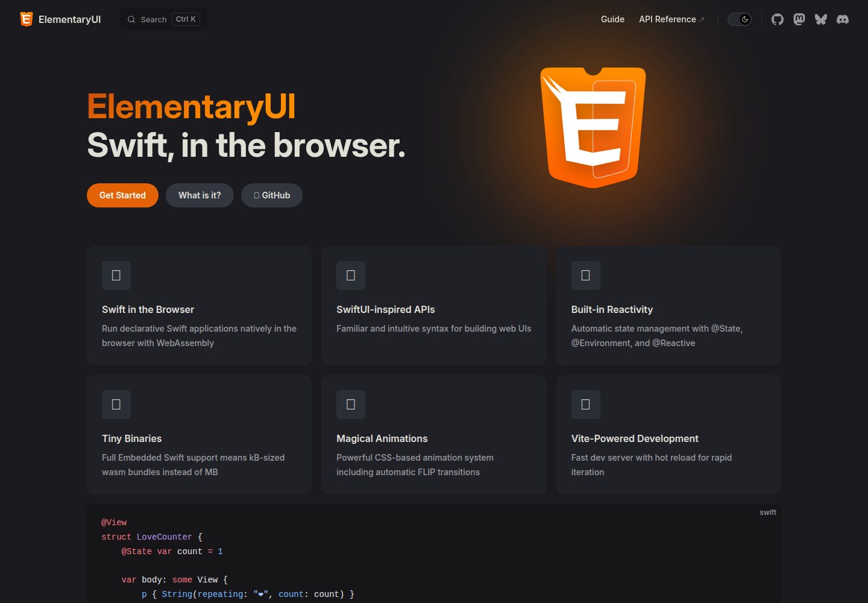The image size is (868, 603).
Task: Click the Get Started button
Action: tap(122, 195)
